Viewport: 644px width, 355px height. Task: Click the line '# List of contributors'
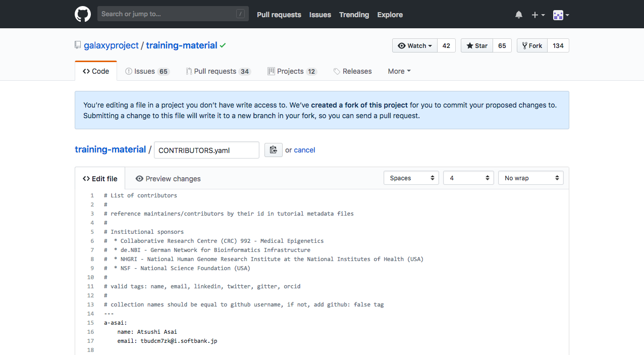[140, 195]
